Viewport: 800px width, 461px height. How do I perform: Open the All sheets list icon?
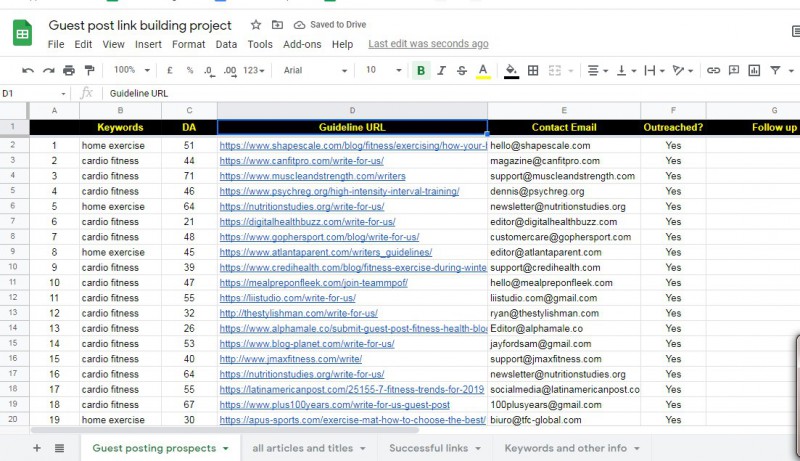tap(59, 448)
